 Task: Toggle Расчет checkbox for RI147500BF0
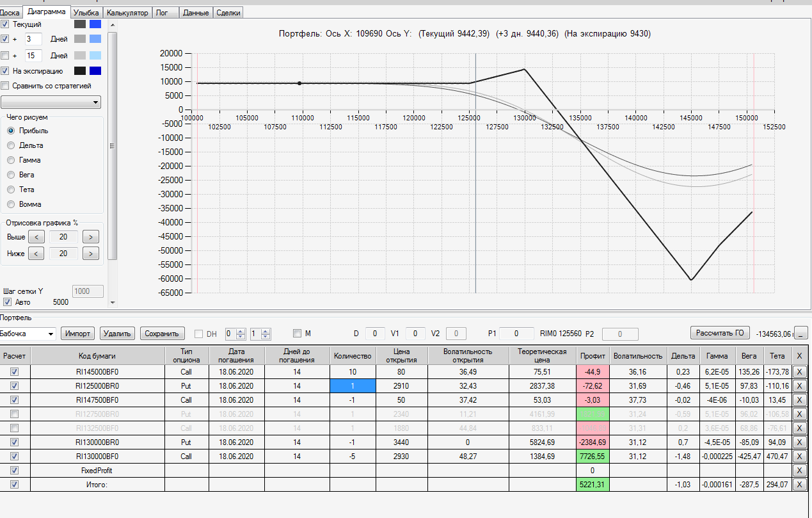15,400
